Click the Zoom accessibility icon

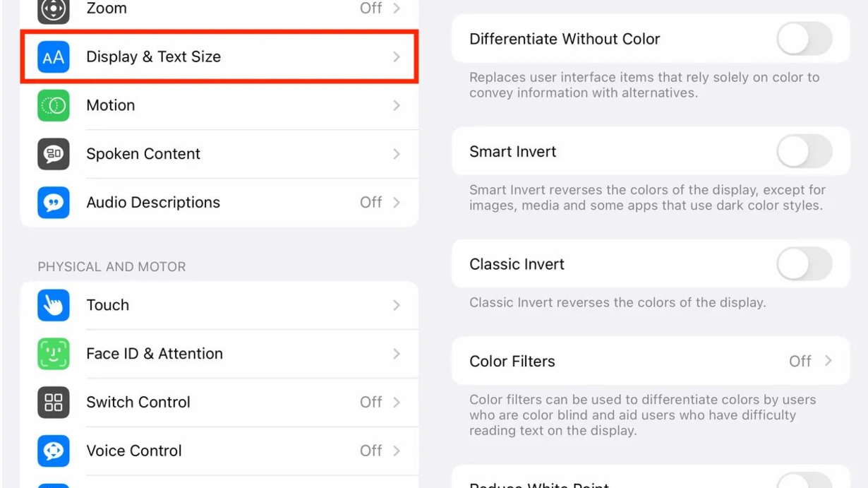pyautogui.click(x=54, y=11)
